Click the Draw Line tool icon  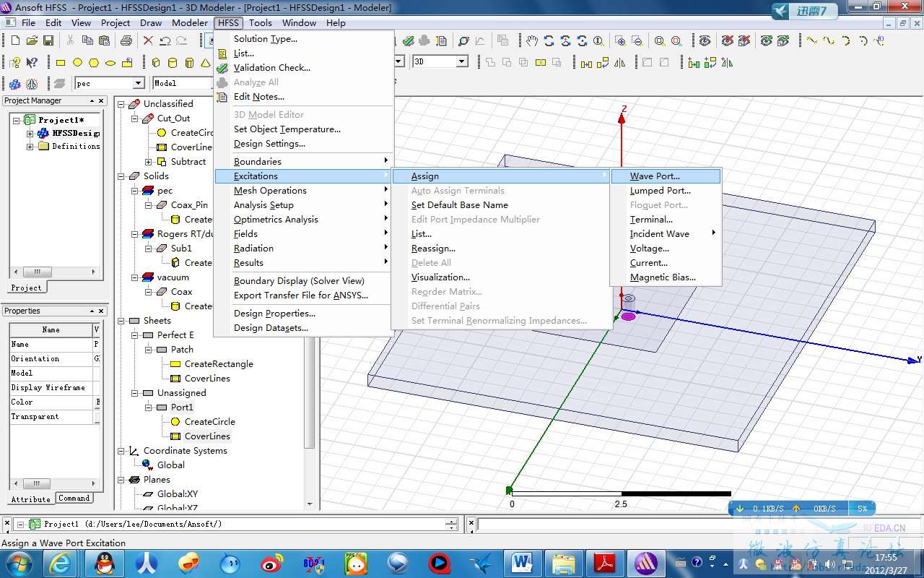pyautogui.click(x=812, y=41)
